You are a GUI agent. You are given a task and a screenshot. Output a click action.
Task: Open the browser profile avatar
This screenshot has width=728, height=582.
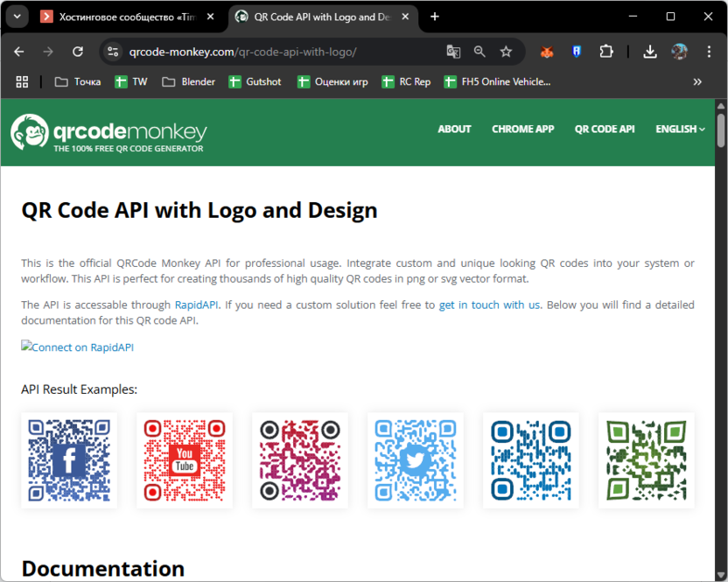click(680, 52)
